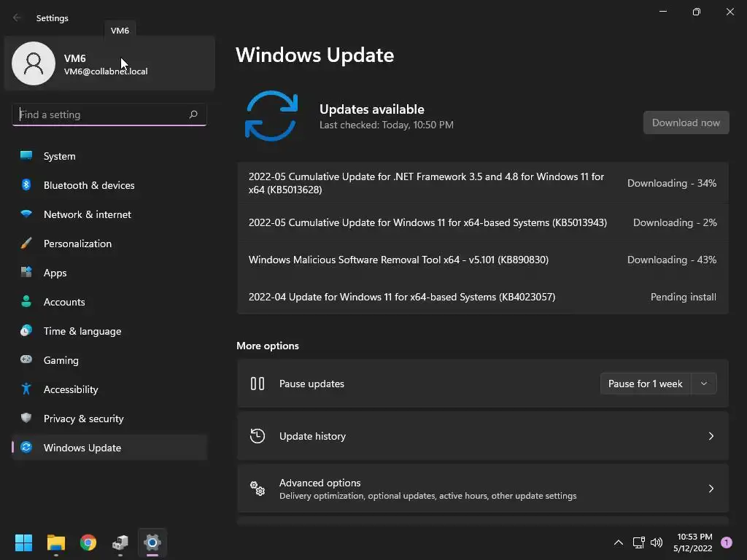Select Time & language category
747x560 pixels.
tap(109, 331)
